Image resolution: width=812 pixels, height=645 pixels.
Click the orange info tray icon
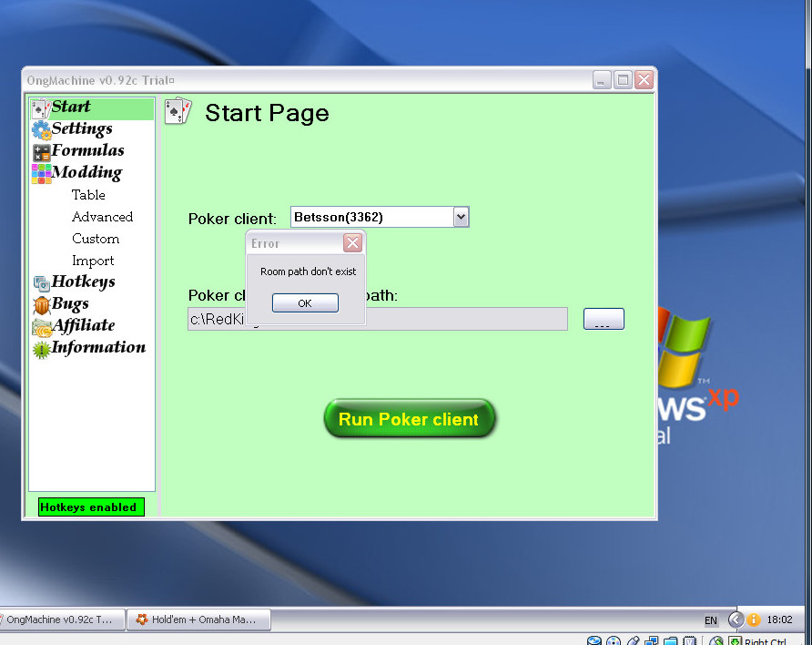point(754,619)
